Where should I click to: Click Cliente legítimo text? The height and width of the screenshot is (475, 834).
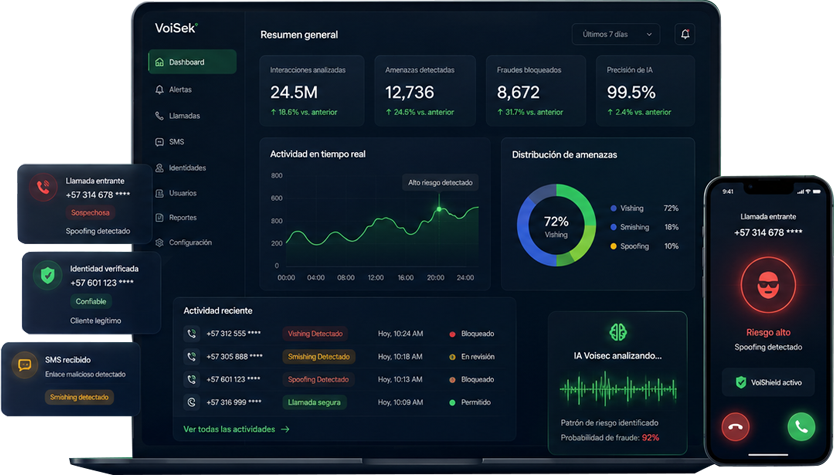pos(96,321)
